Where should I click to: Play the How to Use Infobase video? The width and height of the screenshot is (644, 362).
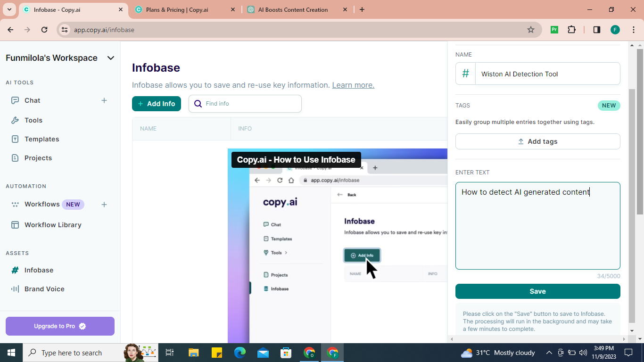tap(338, 246)
